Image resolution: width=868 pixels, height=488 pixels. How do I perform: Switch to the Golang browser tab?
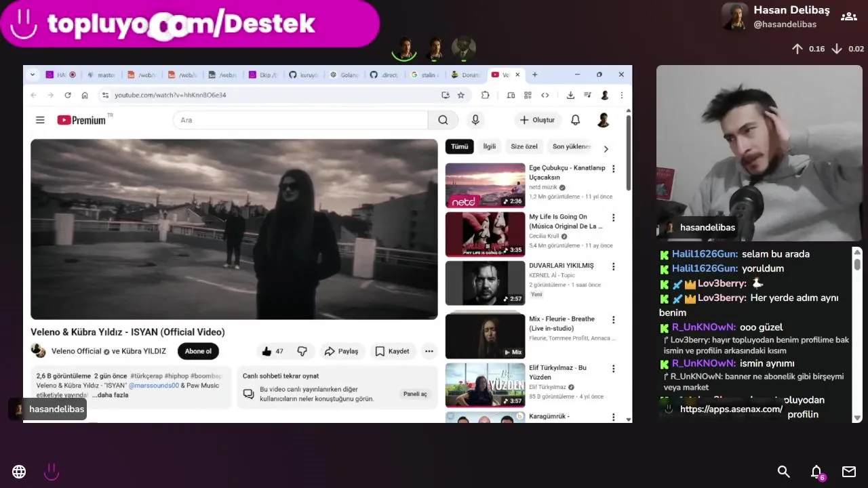click(x=344, y=75)
